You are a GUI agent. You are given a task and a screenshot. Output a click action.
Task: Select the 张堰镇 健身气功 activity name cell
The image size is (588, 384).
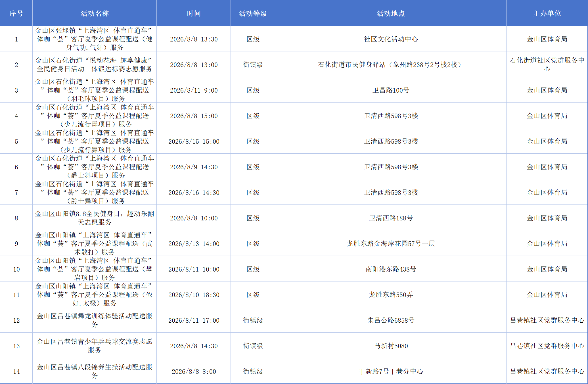point(95,39)
